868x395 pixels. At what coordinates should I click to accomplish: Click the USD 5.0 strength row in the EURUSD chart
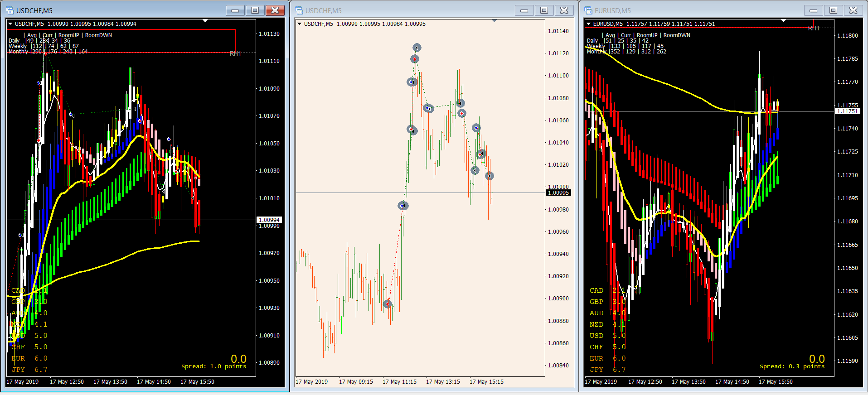[607, 336]
